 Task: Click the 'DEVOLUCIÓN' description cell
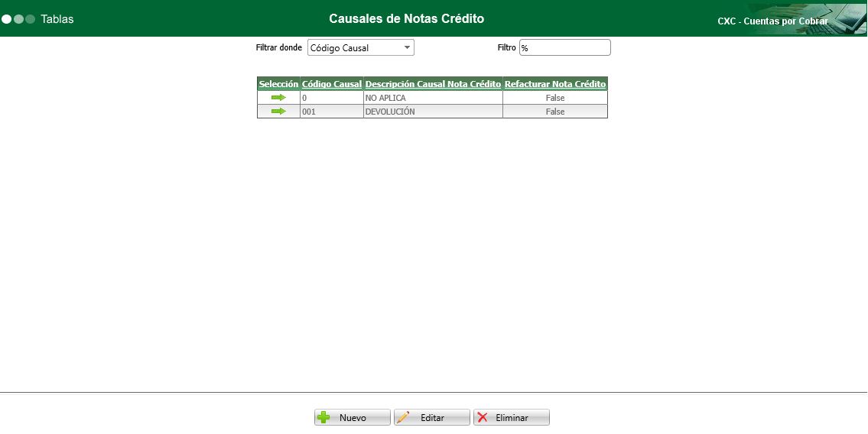(433, 112)
